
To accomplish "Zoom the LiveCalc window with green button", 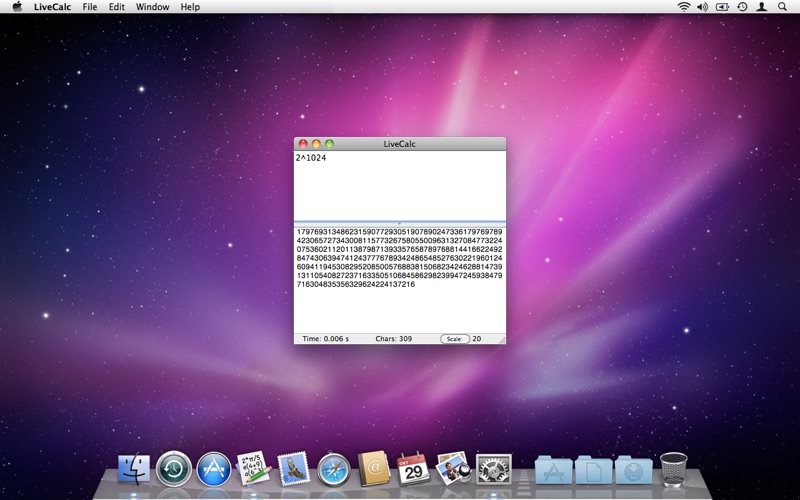I will coord(330,144).
